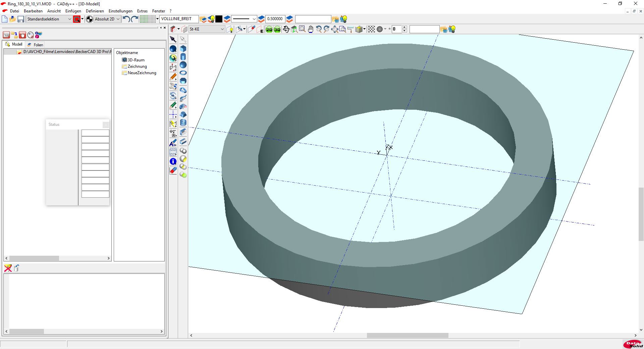644x349 pixels.
Task: Click the green 2D view button
Action: pyautogui.click(x=269, y=30)
